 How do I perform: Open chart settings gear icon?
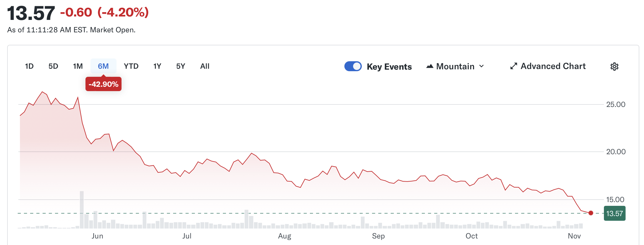point(614,67)
